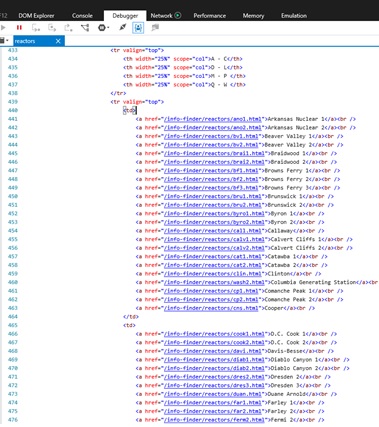Set a breakpoint on line number 440
This screenshot has height=427, width=379.
point(13,110)
